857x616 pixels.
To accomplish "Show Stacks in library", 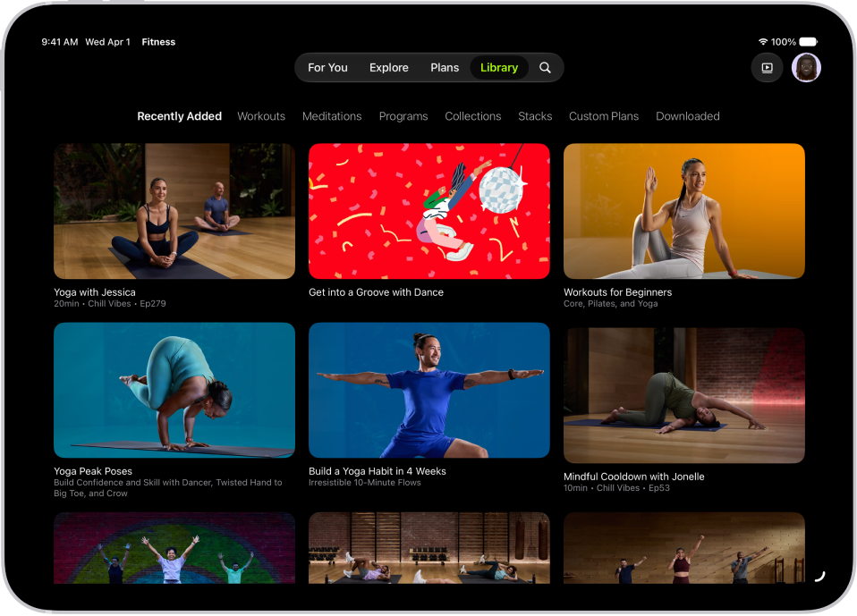I will click(535, 116).
